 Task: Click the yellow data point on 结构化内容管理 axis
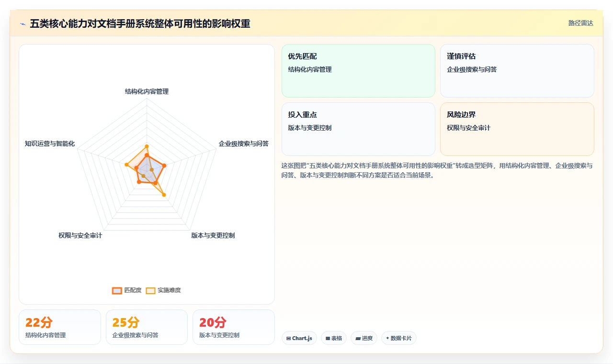(x=147, y=146)
